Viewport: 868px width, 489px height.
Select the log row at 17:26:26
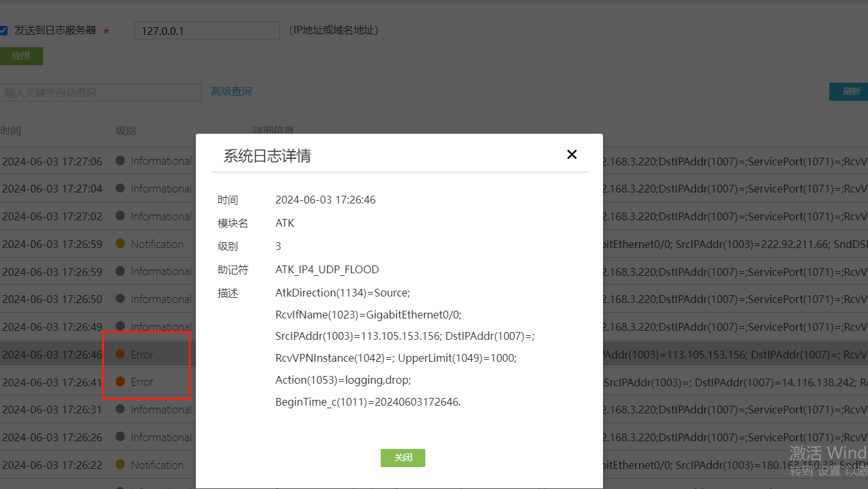pyautogui.click(x=434, y=437)
